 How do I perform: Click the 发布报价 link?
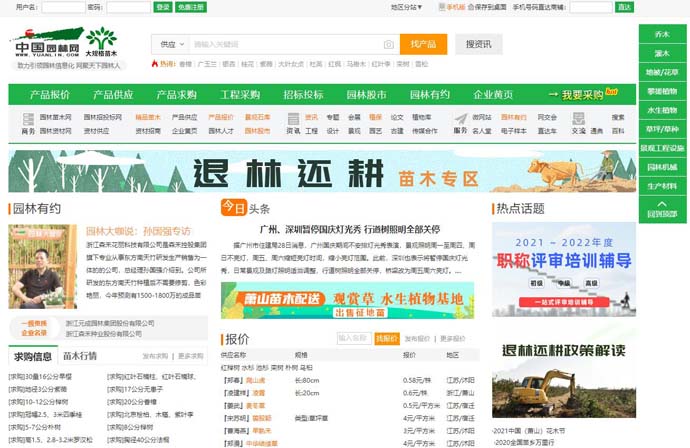pyautogui.click(x=417, y=338)
